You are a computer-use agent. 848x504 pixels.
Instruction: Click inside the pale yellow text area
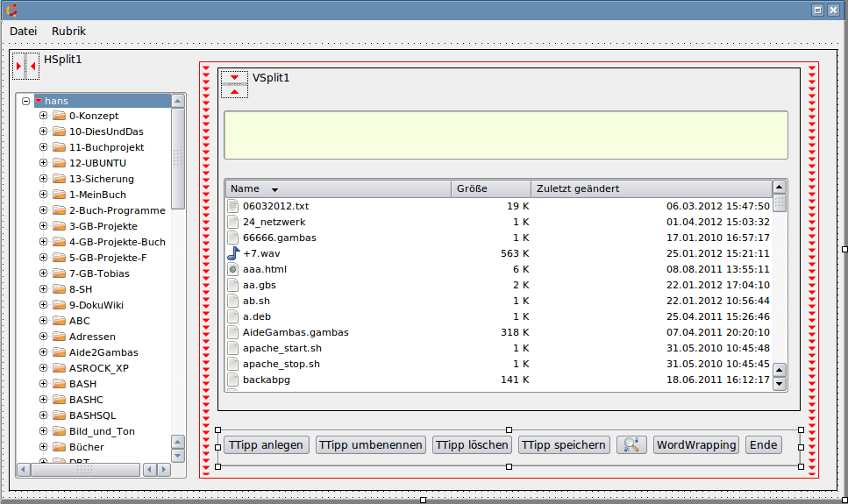505,134
